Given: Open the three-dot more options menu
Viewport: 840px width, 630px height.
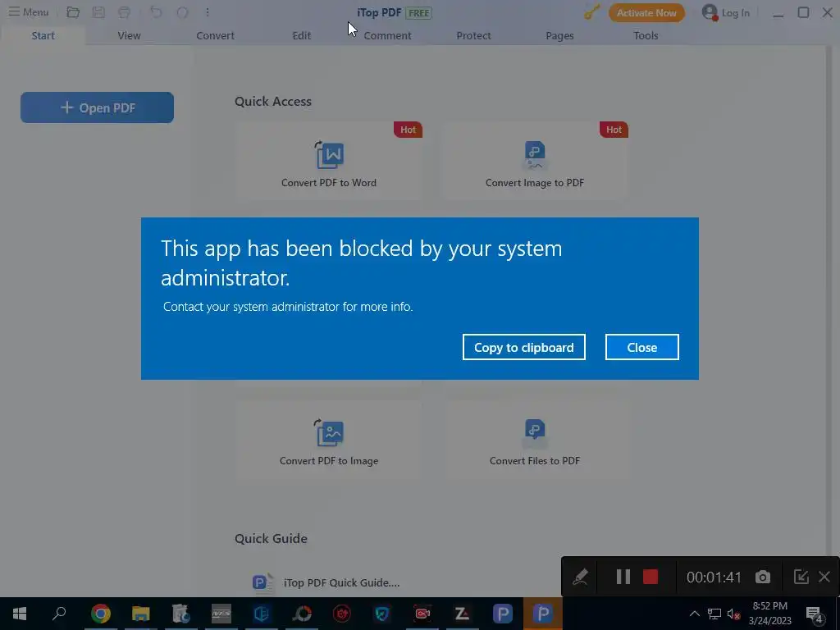Looking at the screenshot, I should (208, 11).
